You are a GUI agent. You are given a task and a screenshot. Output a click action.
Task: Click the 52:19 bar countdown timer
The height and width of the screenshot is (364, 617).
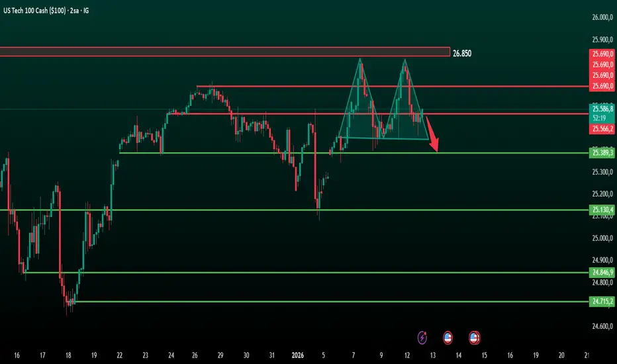pyautogui.click(x=599, y=118)
